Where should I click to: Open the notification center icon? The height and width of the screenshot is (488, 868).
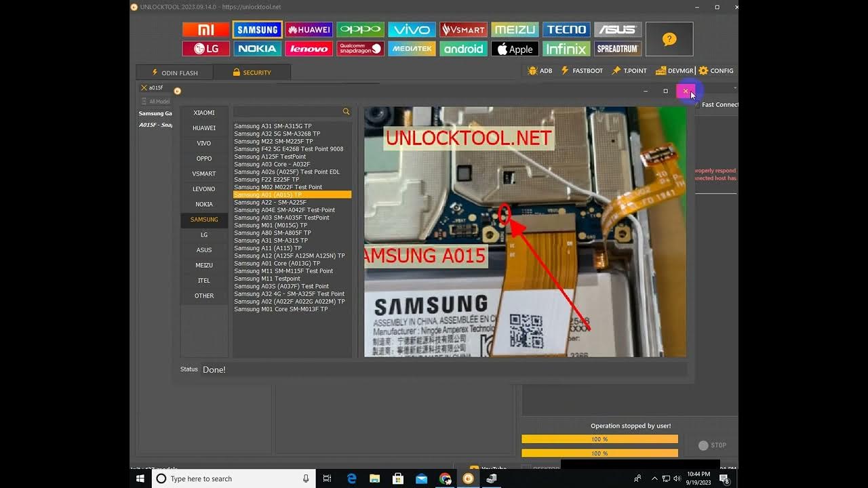tap(724, 479)
